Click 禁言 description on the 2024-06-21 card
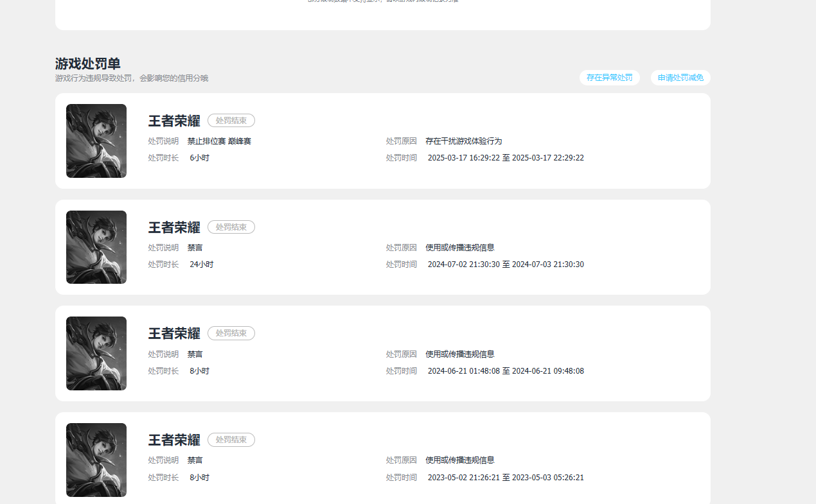This screenshot has height=504, width=816. [x=195, y=354]
